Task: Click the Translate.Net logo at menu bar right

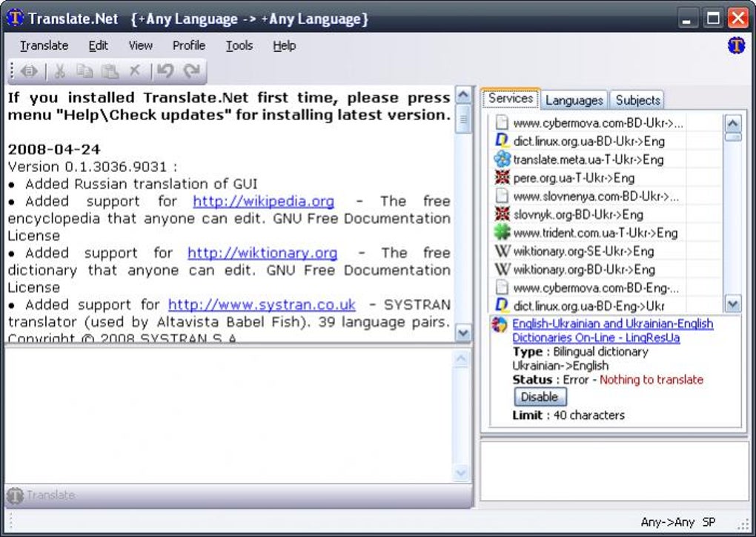Action: tap(736, 46)
